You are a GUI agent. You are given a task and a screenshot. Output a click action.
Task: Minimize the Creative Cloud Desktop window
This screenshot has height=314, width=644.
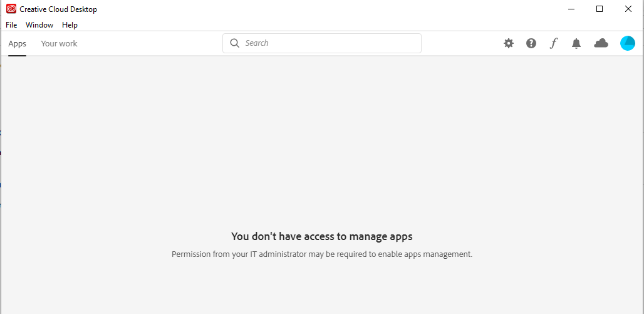(x=571, y=9)
